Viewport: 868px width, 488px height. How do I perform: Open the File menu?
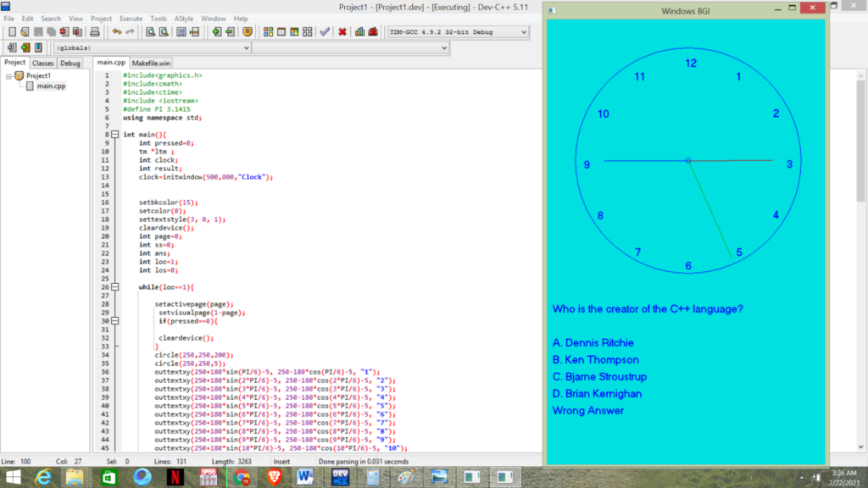pos(8,19)
